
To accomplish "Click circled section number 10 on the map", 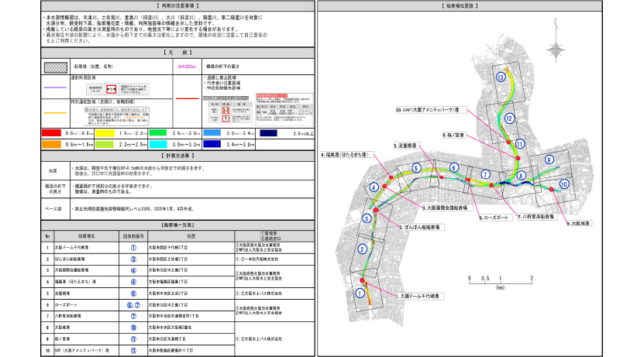I will click(564, 184).
